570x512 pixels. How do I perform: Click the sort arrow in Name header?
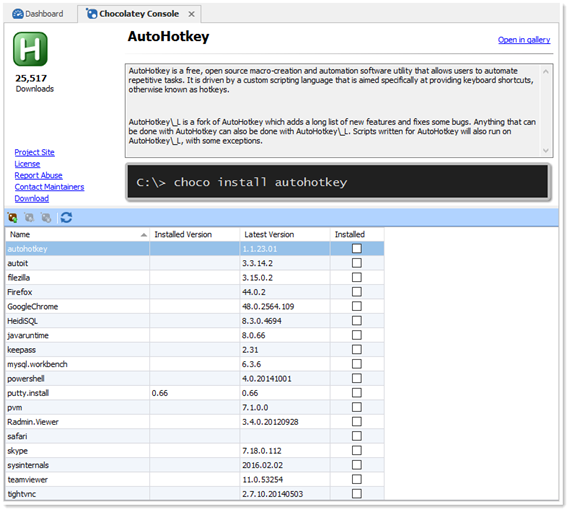144,235
